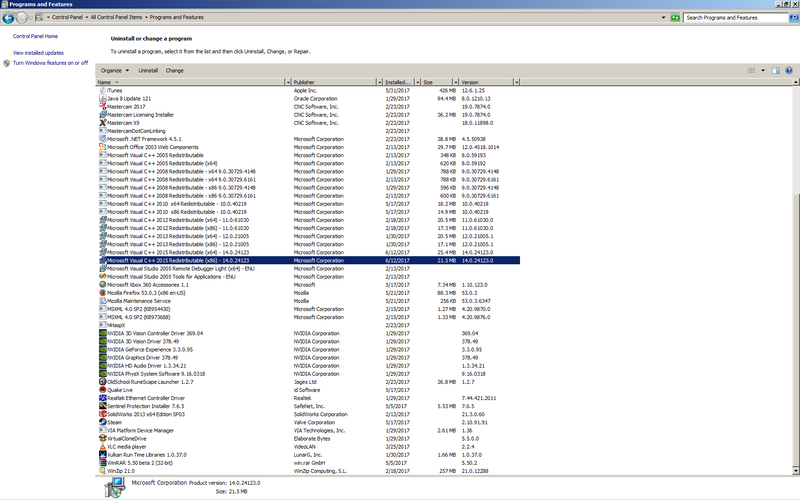Refresh the Programs and Features list
800x500 pixels.
tap(675, 17)
